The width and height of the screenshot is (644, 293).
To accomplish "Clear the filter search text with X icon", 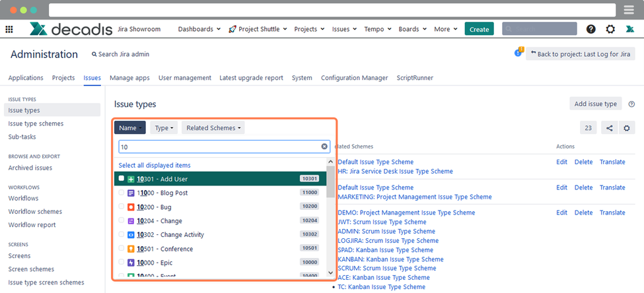I will tap(324, 146).
